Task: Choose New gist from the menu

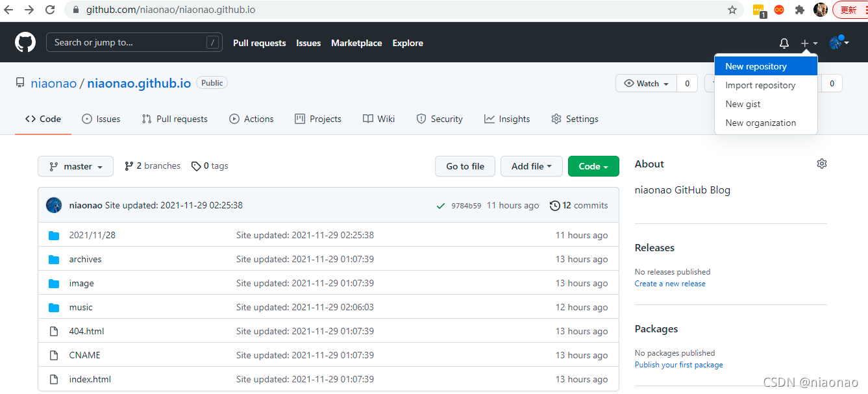Action: [766, 104]
